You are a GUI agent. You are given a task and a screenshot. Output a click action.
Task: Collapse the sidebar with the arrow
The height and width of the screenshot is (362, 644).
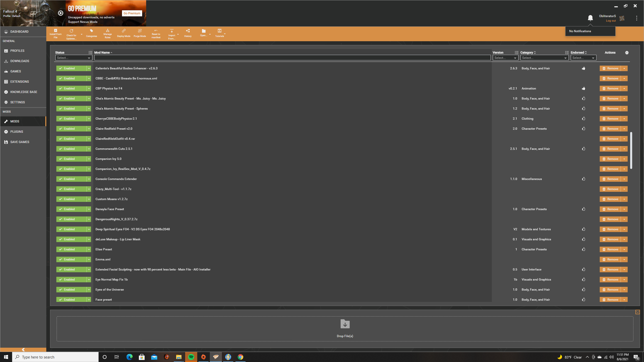pos(23,350)
